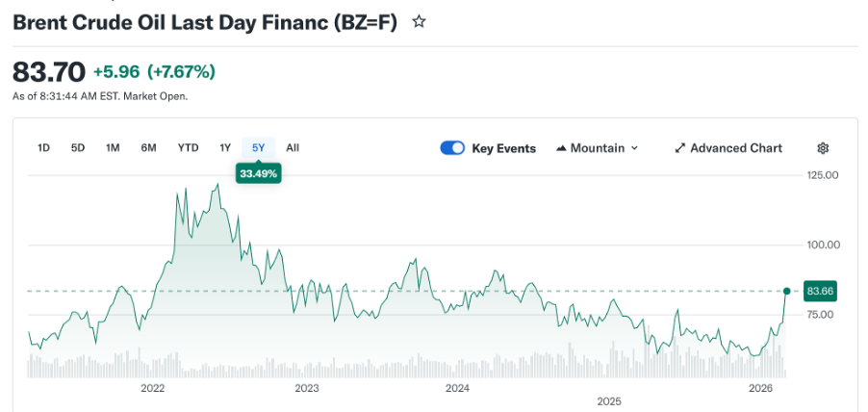Click the 83.70 price quote
This screenshot has width=868, height=412.
[49, 72]
